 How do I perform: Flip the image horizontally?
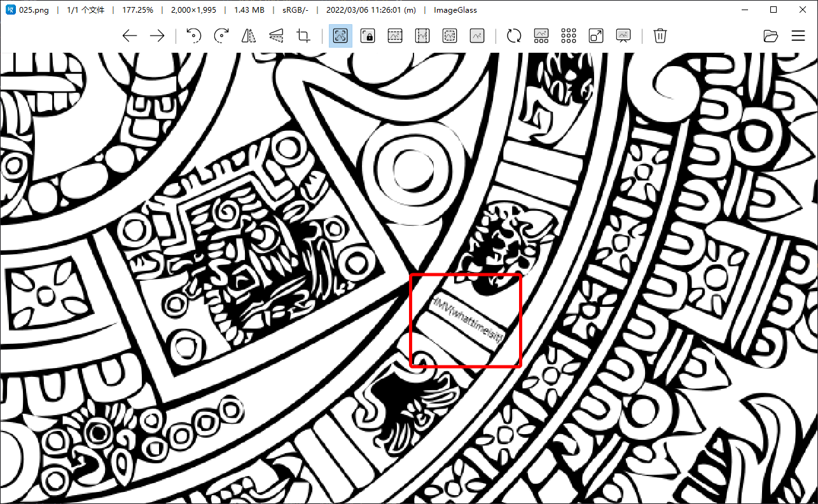tap(249, 36)
